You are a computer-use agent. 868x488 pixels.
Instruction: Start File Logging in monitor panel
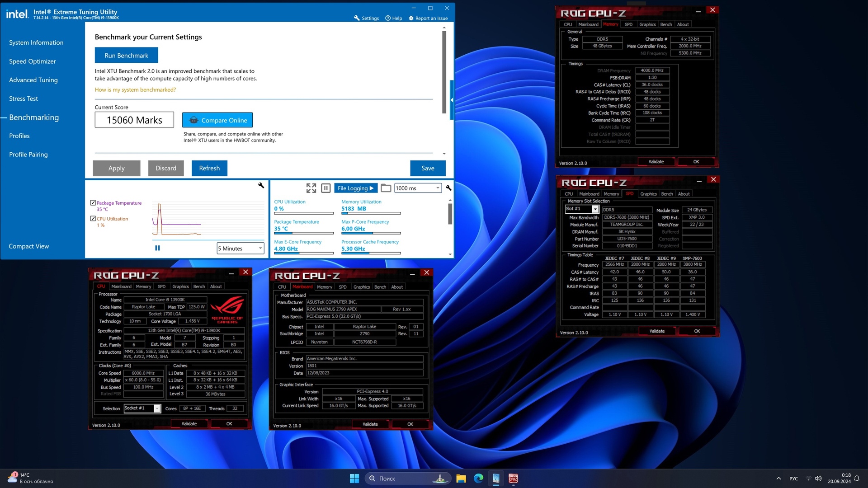coord(356,188)
